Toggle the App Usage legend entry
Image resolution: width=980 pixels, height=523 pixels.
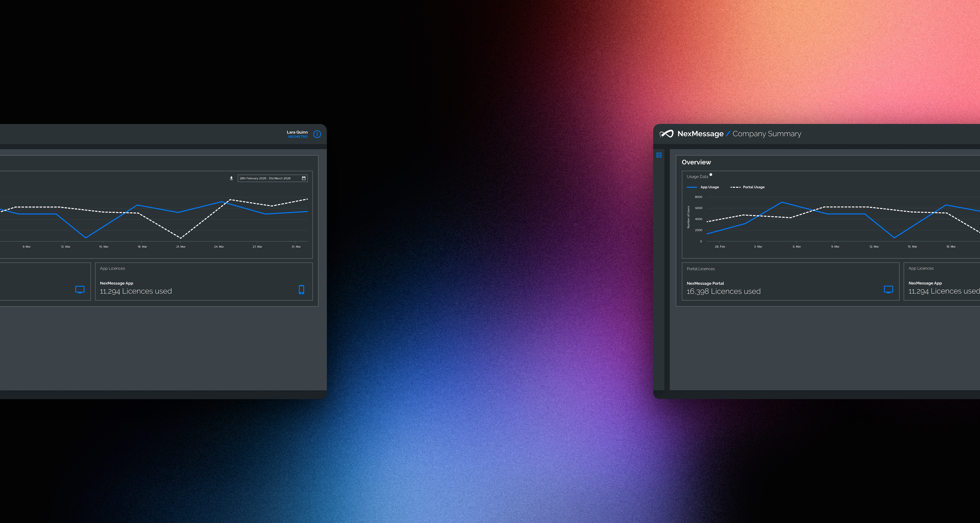tap(703, 187)
